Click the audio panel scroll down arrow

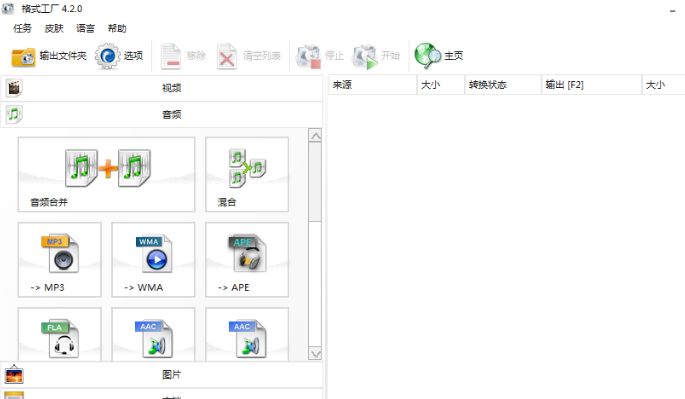(x=315, y=353)
